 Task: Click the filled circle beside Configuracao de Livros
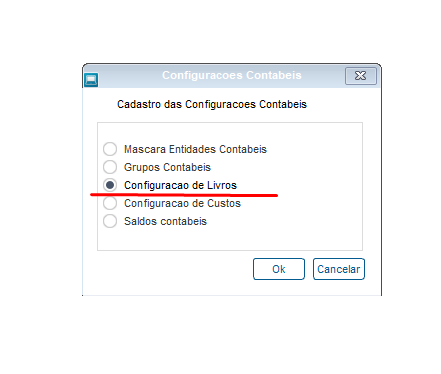[110, 185]
